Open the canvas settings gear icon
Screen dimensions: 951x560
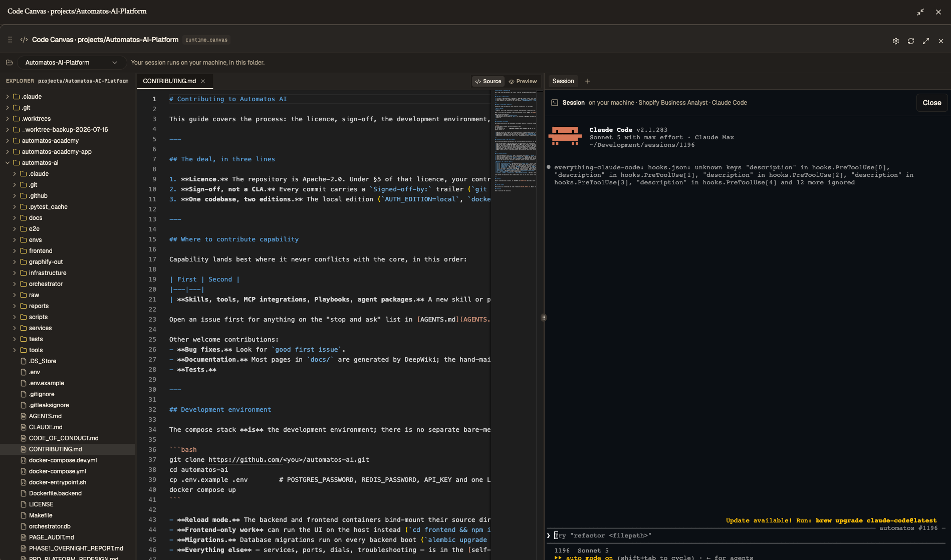click(896, 41)
